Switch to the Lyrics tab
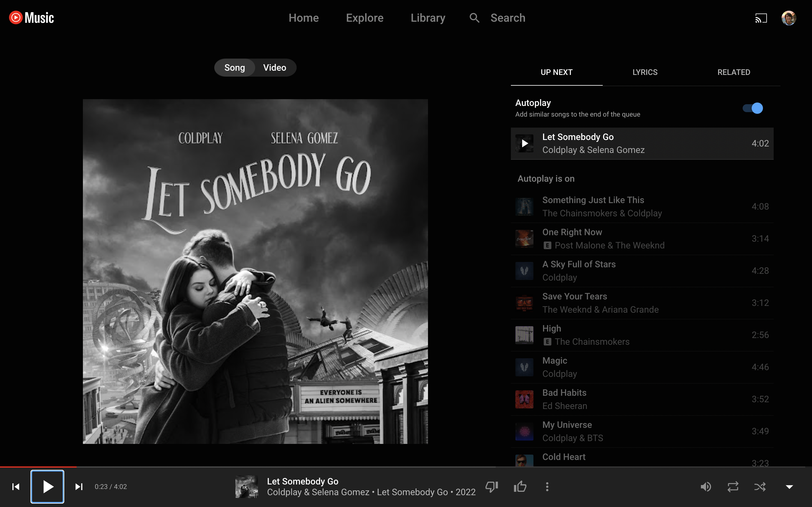This screenshot has width=812, height=507. [x=645, y=72]
